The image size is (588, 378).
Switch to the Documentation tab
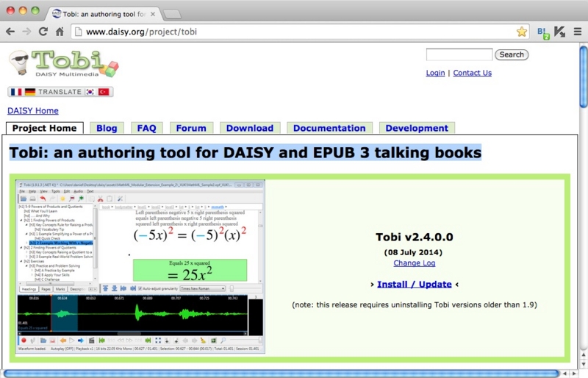point(329,128)
